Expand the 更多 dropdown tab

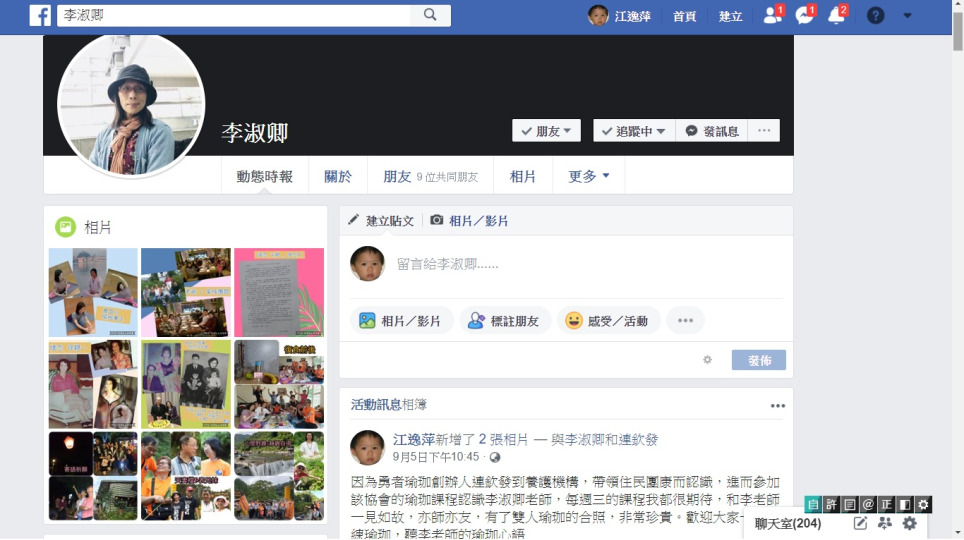coord(589,177)
